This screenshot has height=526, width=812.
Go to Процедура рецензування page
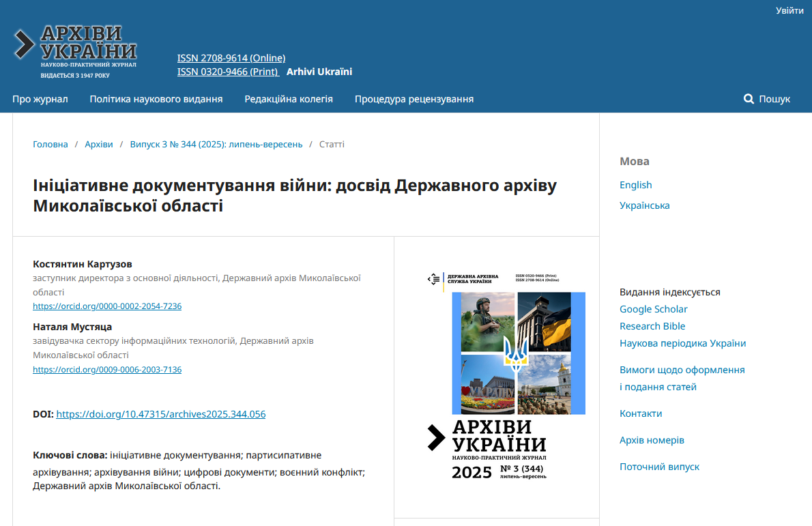414,99
